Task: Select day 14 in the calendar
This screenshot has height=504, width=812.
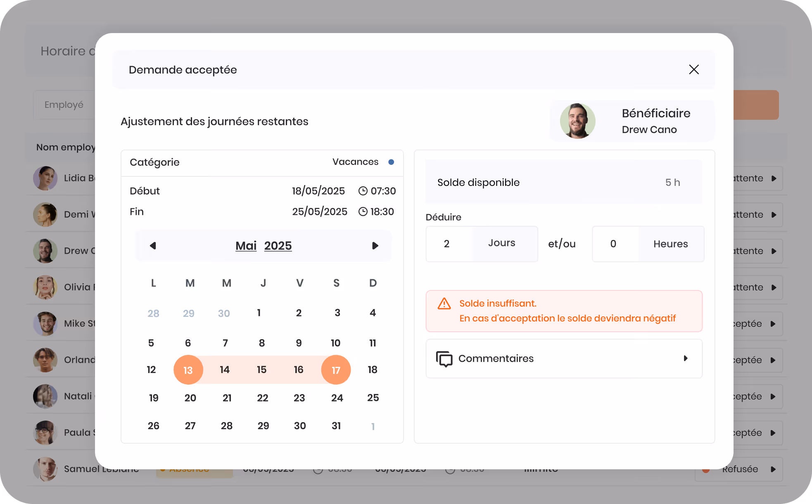Action: pos(225,370)
